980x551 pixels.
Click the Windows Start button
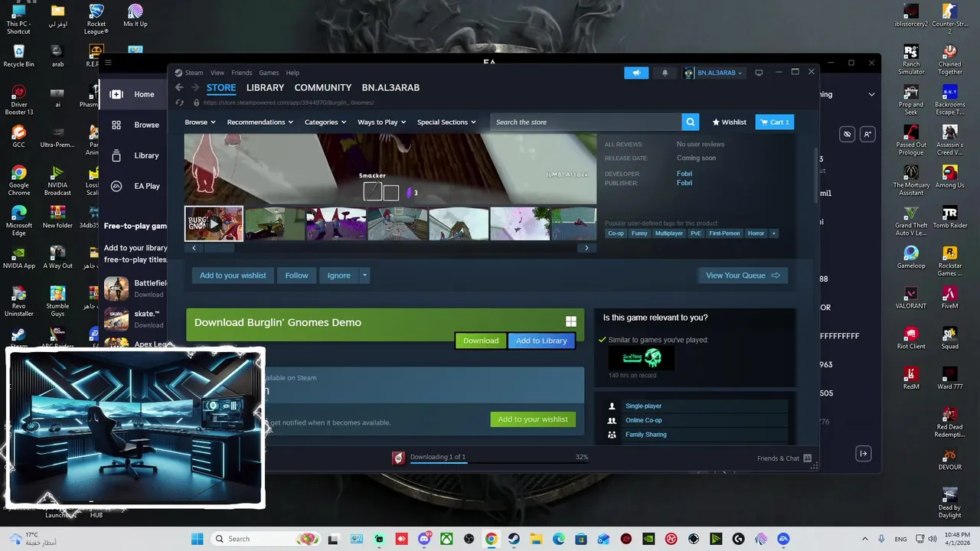(x=197, y=539)
